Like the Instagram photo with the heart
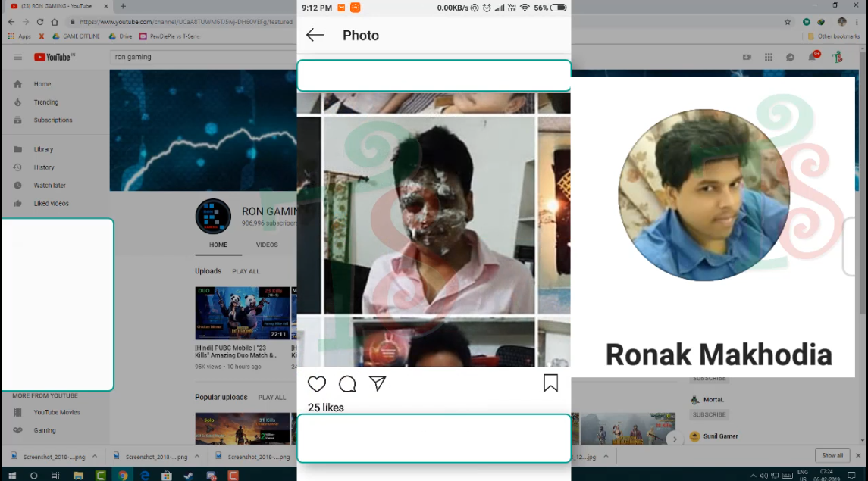This screenshot has width=868, height=481. [x=317, y=384]
